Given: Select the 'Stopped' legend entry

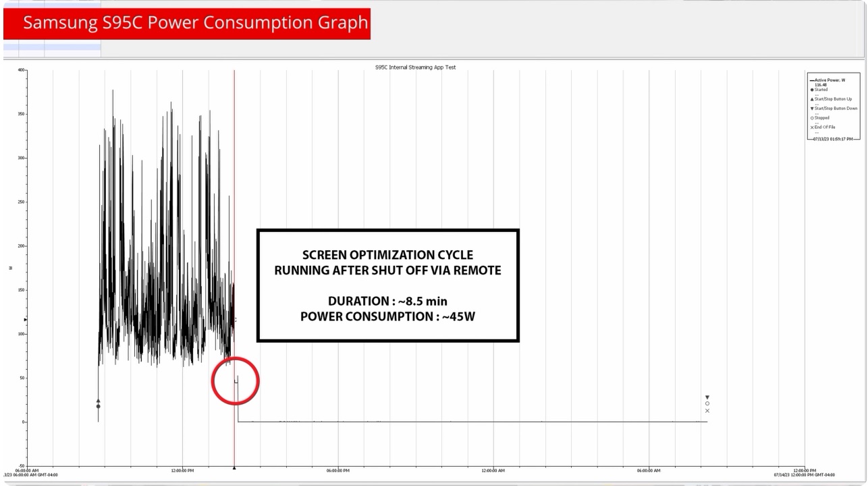Looking at the screenshot, I should click(x=820, y=118).
